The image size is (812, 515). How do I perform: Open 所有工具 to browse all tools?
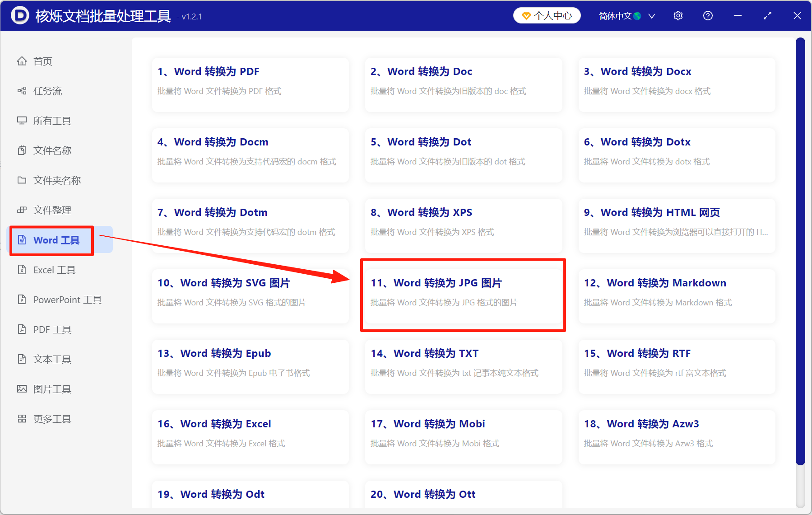(x=52, y=121)
